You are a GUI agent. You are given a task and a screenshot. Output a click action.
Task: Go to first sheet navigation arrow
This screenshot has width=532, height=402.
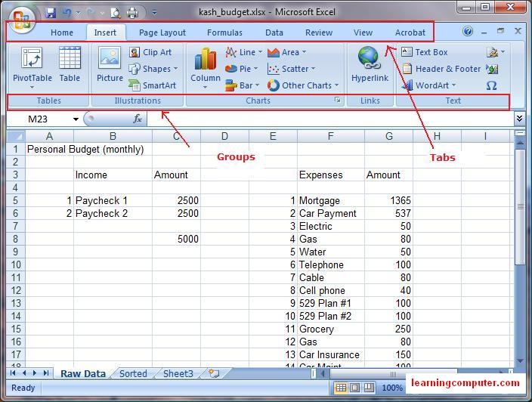click(13, 373)
